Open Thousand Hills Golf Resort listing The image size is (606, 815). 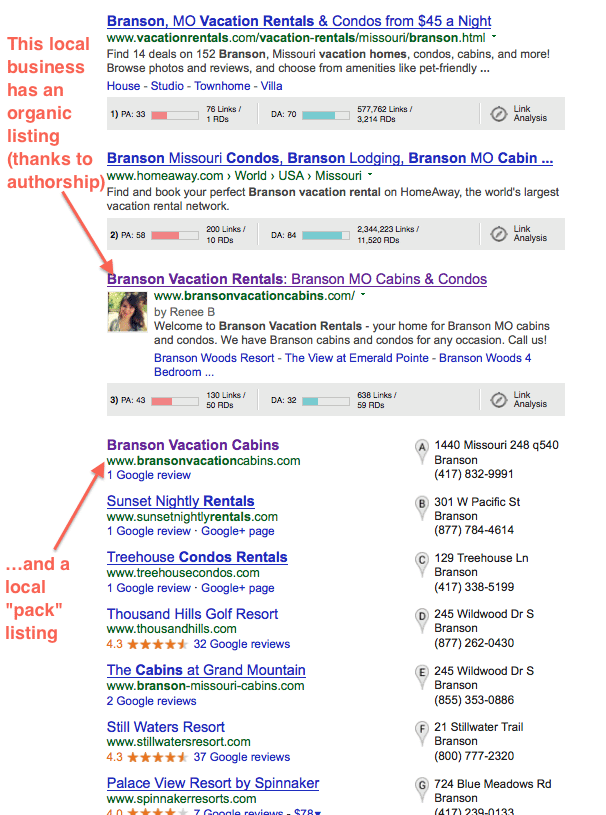(192, 614)
